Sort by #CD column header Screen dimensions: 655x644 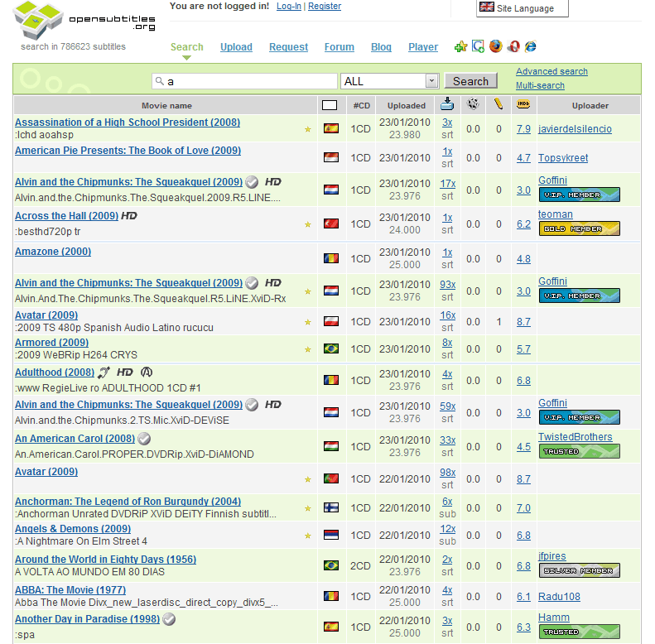pos(361,106)
